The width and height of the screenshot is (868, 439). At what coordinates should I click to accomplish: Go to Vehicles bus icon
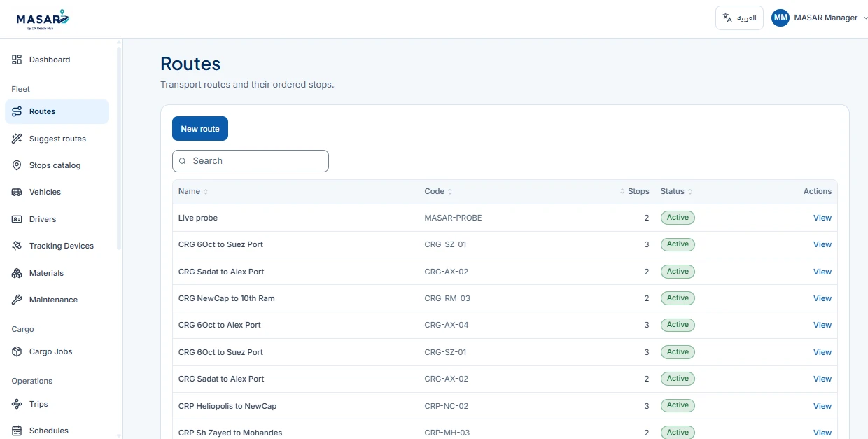[x=17, y=192]
